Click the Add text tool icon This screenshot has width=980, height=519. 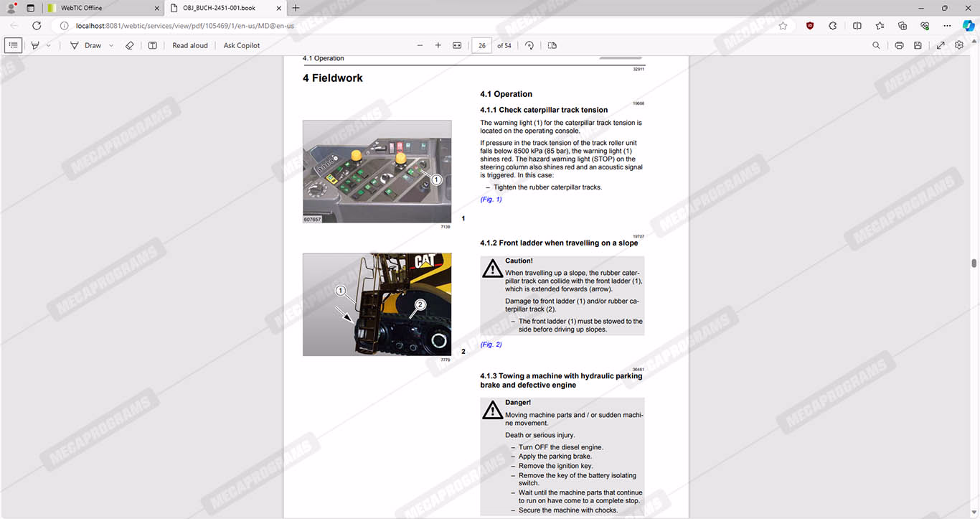click(153, 45)
